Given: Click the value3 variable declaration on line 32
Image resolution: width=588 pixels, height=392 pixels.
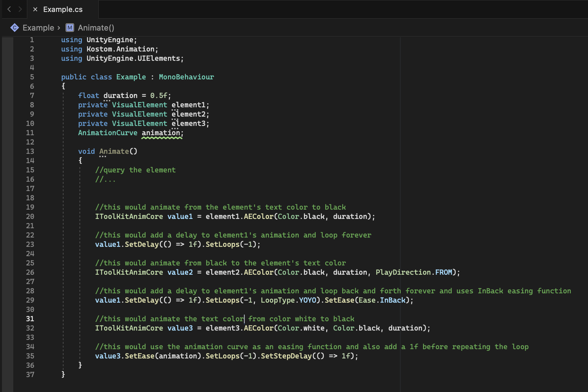Looking at the screenshot, I should (x=180, y=328).
